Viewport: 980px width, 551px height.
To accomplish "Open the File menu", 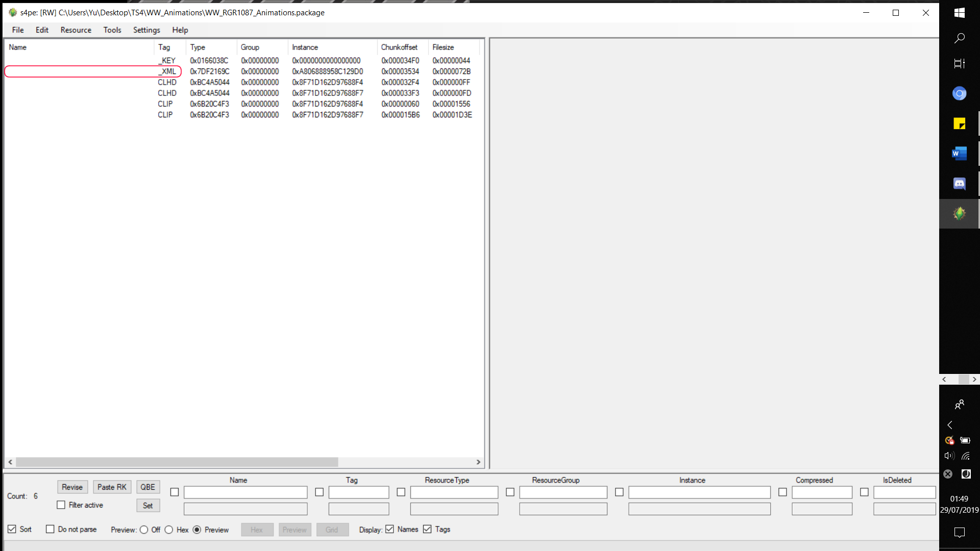I will pyautogui.click(x=18, y=30).
